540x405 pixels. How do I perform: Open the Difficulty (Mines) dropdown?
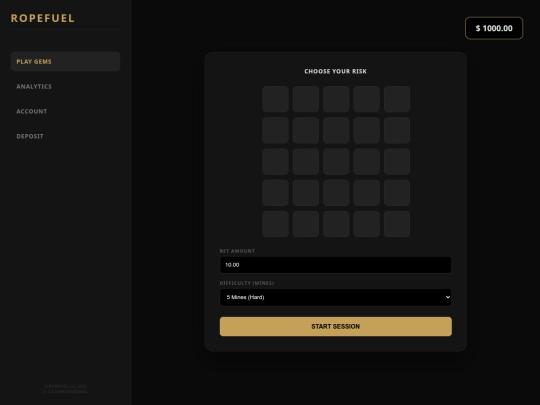pos(335,297)
